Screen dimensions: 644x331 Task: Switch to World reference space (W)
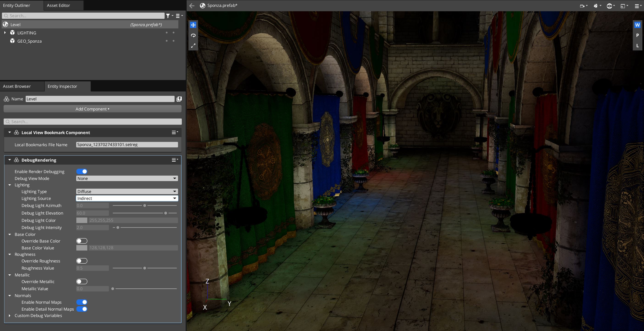click(637, 25)
